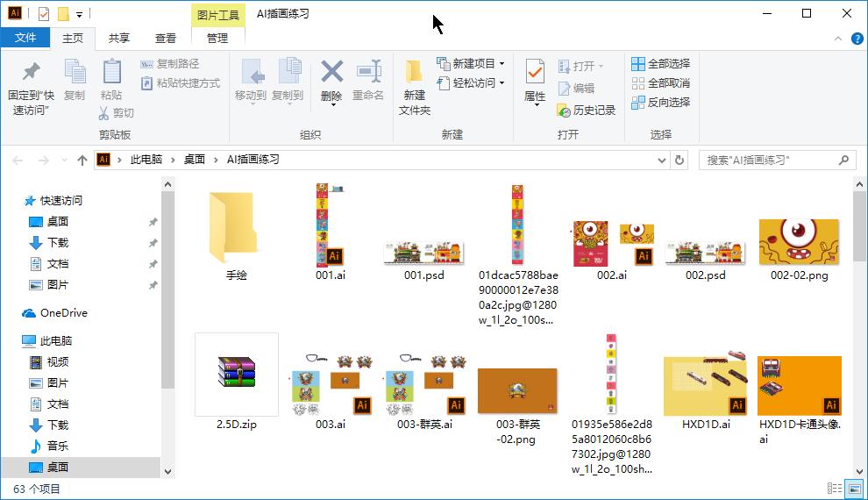Click the file list scrollbar down arrow
Screen dimensions: 868x500
point(860,472)
